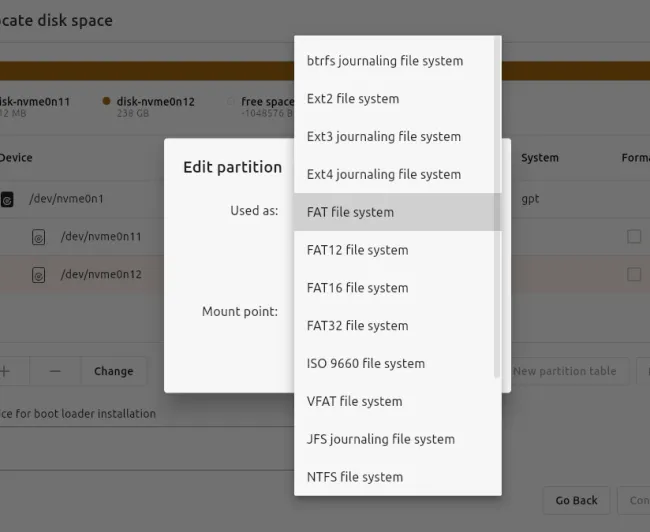Click the partition icon for /dev/nvme0n12
The height and width of the screenshot is (532, 650).
[39, 275]
